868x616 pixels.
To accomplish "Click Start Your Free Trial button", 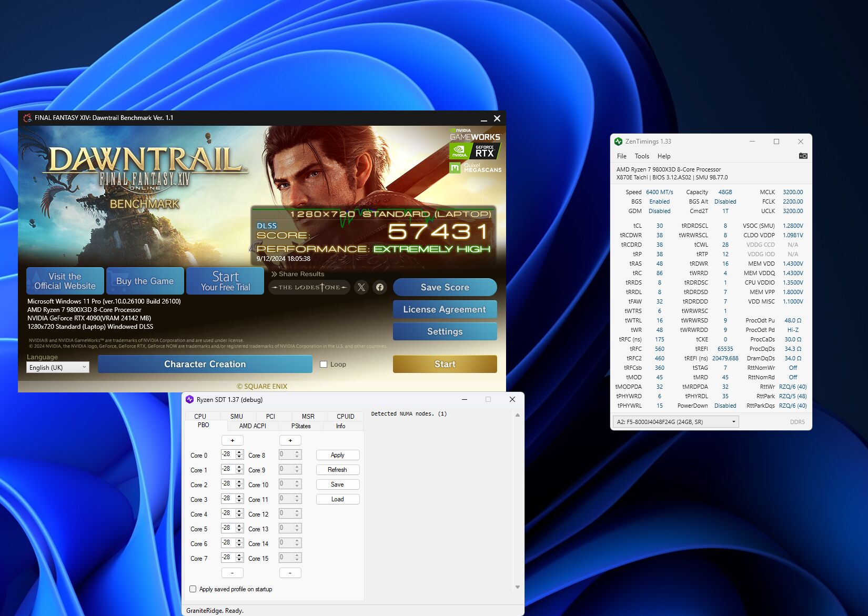I will pos(225,281).
